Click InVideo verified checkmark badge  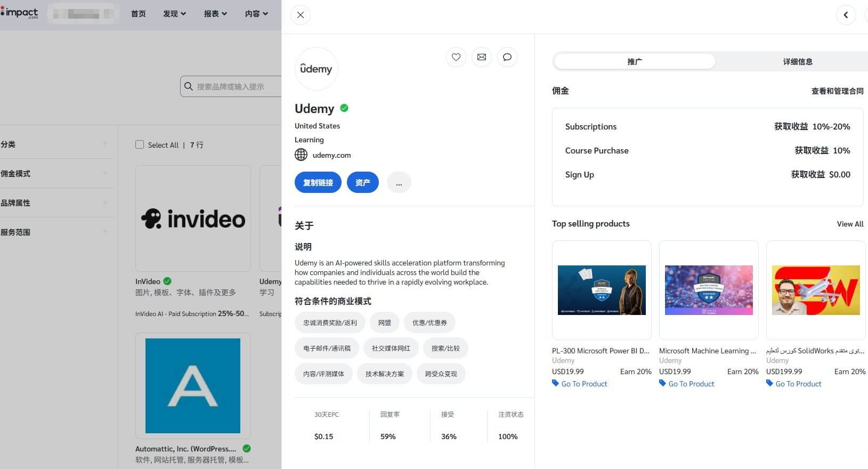pos(167,281)
